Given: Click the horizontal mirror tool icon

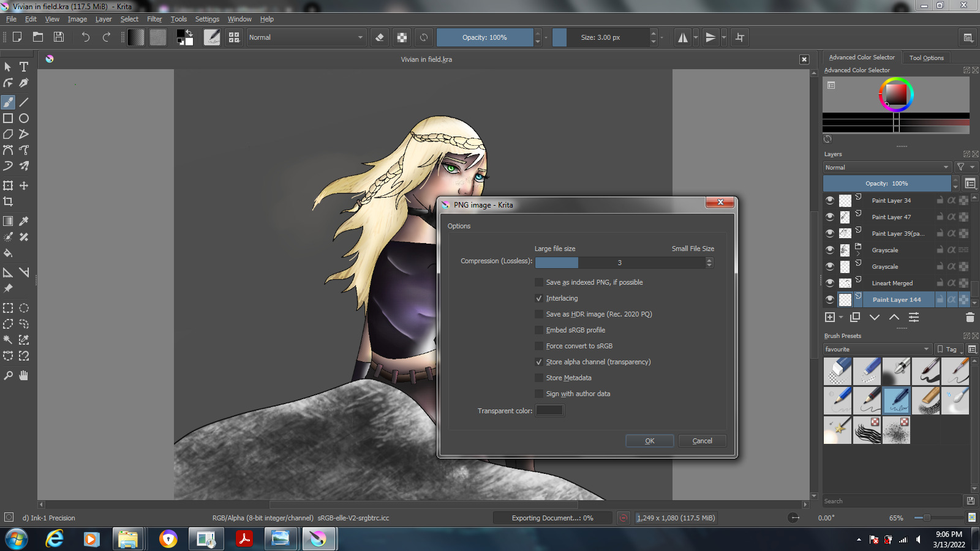Looking at the screenshot, I should click(x=682, y=37).
